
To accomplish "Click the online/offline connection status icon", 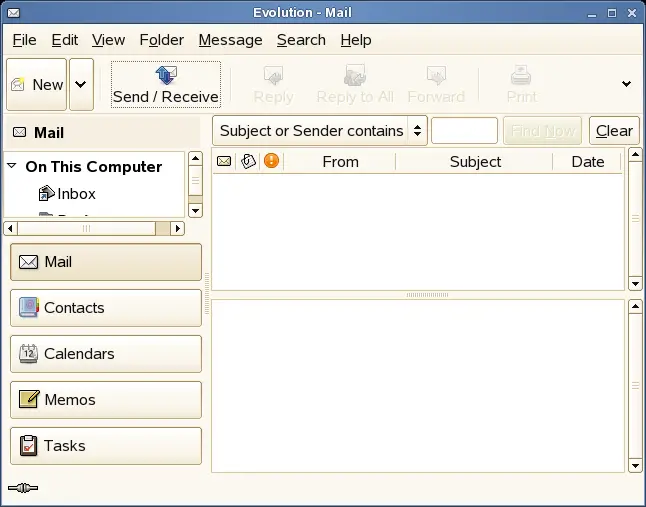I will [x=22, y=488].
